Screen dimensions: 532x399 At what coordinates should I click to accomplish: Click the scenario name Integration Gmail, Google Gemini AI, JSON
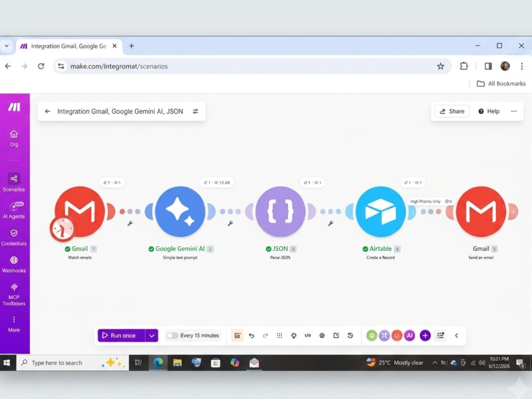(120, 111)
